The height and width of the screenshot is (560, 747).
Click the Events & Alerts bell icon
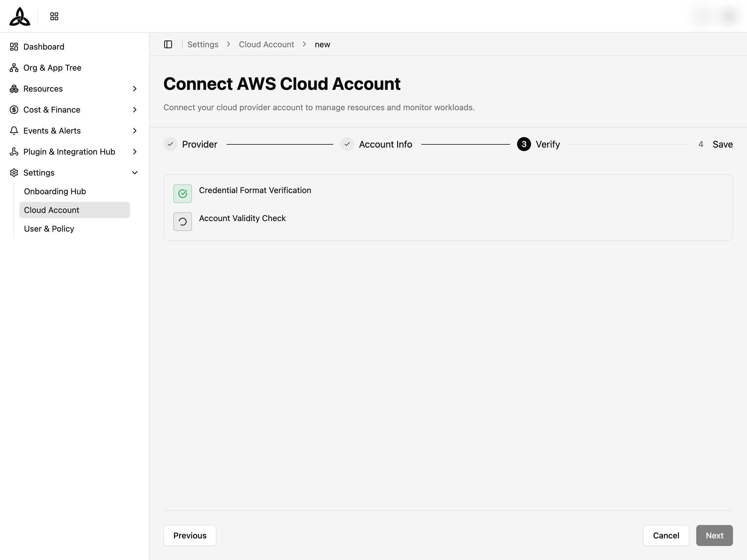coord(14,131)
